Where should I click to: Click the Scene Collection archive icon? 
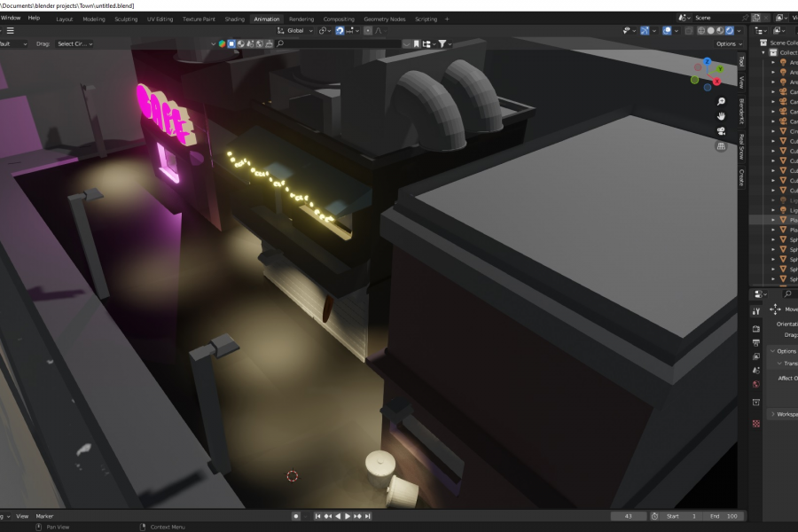(x=763, y=43)
